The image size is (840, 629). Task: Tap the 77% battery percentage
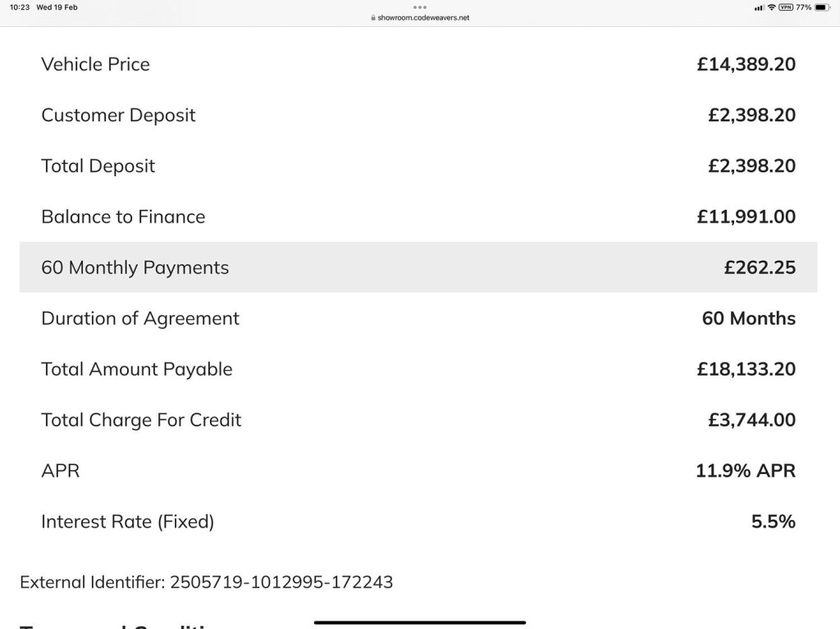pos(803,7)
